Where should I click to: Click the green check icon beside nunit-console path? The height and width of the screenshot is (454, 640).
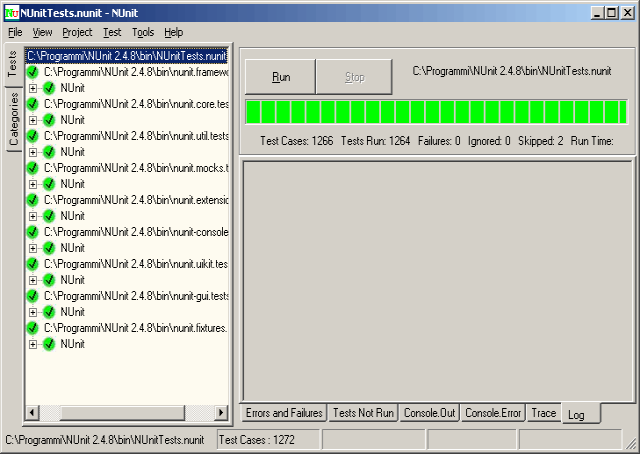[x=32, y=232]
